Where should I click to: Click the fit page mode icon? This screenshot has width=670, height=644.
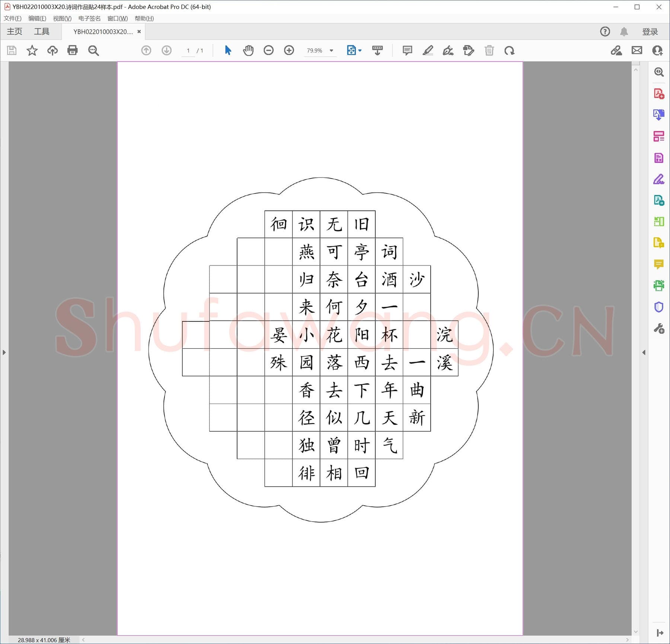351,50
